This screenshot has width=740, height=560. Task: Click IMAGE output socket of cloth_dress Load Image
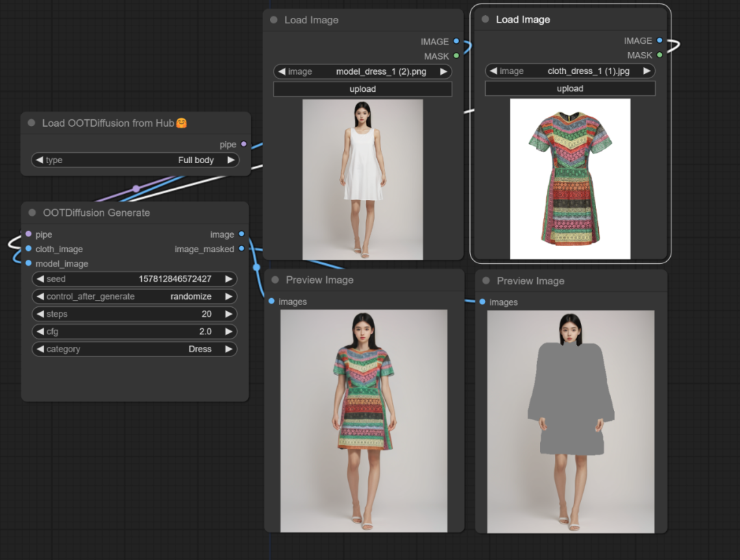pos(660,40)
